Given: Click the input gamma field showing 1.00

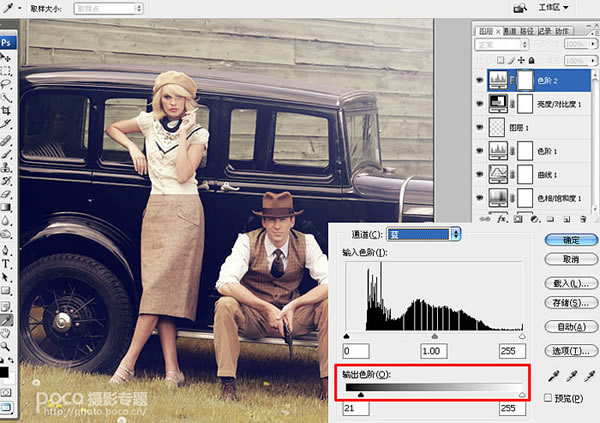Looking at the screenshot, I should [433, 351].
